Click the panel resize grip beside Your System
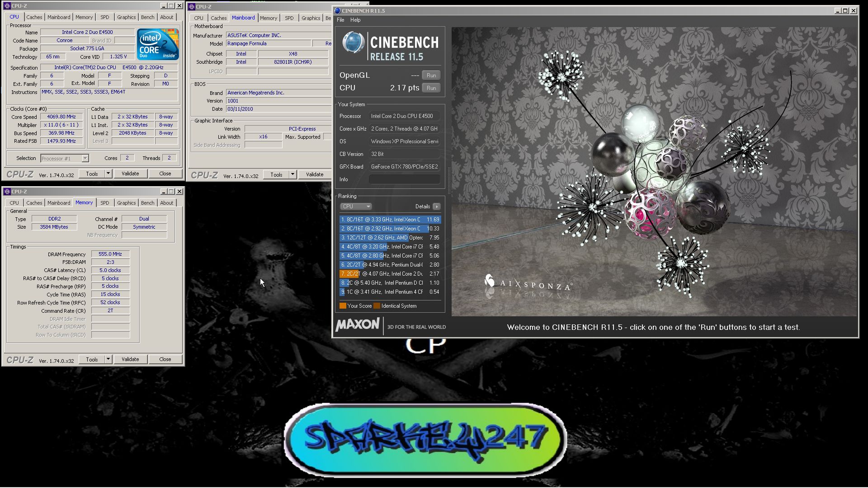 (449, 180)
